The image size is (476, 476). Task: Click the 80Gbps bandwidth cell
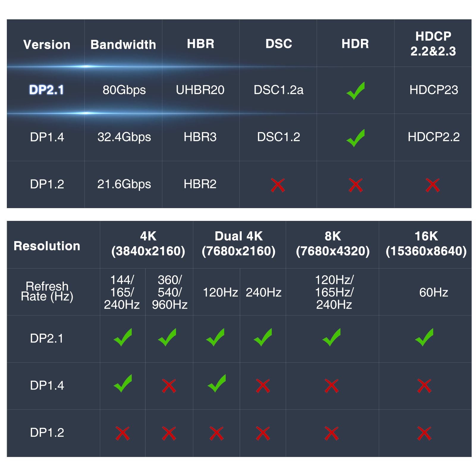124,90
